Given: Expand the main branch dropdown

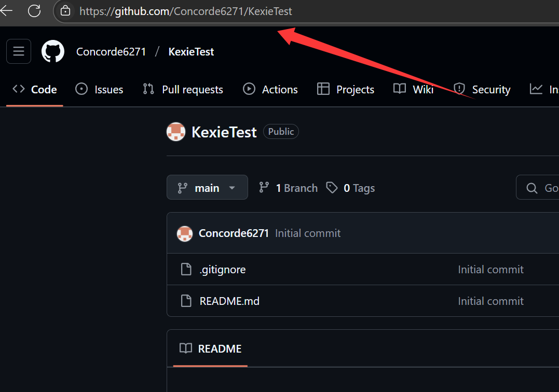Looking at the screenshot, I should pos(207,187).
